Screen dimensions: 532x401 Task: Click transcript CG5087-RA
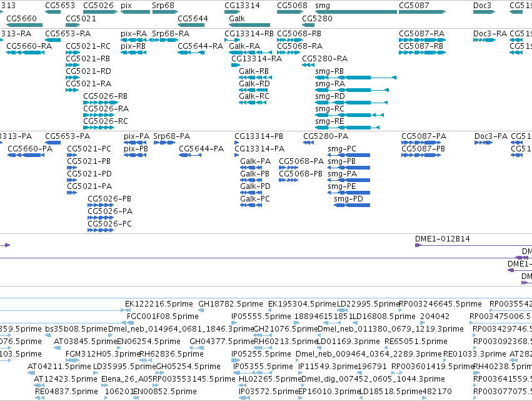click(423, 40)
